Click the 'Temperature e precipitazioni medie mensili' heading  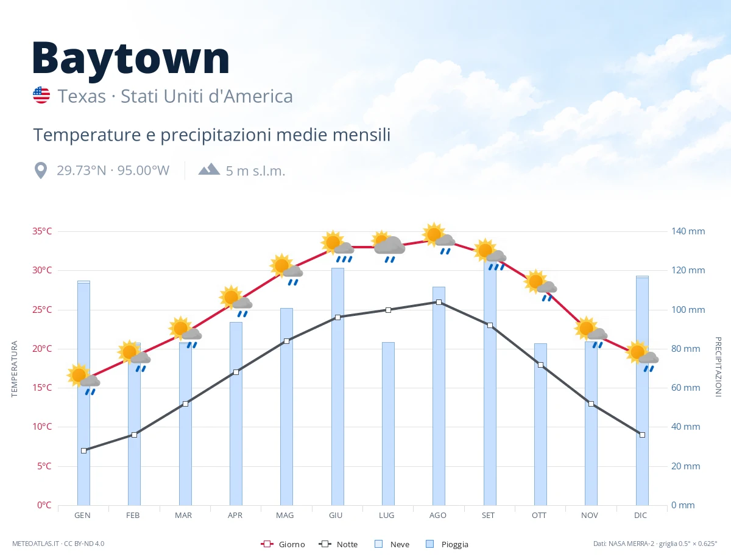[x=212, y=135]
